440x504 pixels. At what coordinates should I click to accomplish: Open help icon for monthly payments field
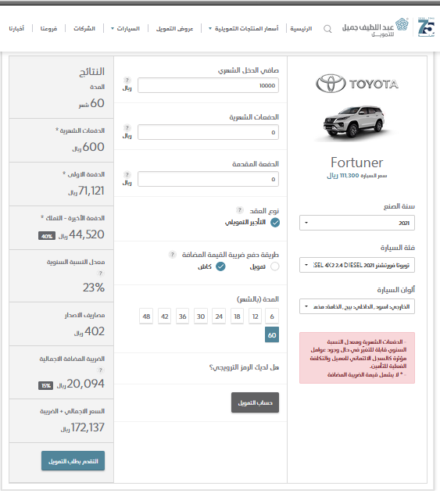coord(127,127)
